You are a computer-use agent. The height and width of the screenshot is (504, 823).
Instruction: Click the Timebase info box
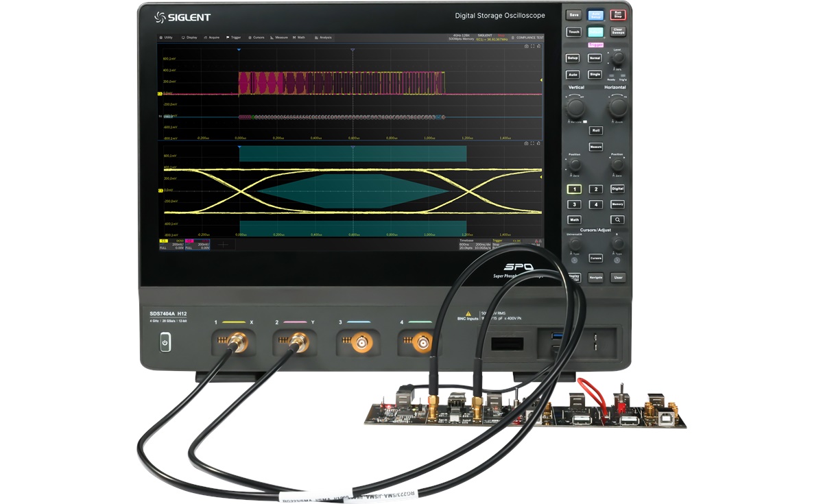click(x=475, y=244)
